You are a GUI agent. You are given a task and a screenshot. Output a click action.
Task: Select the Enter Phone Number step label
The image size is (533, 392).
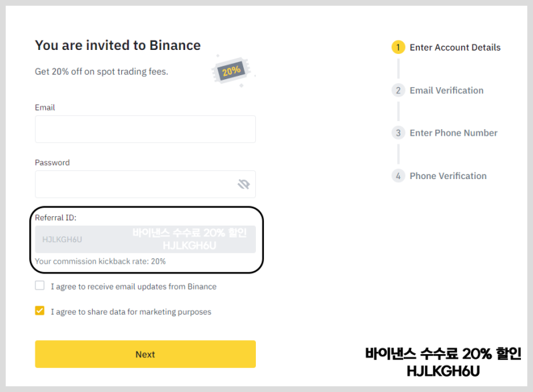click(454, 133)
